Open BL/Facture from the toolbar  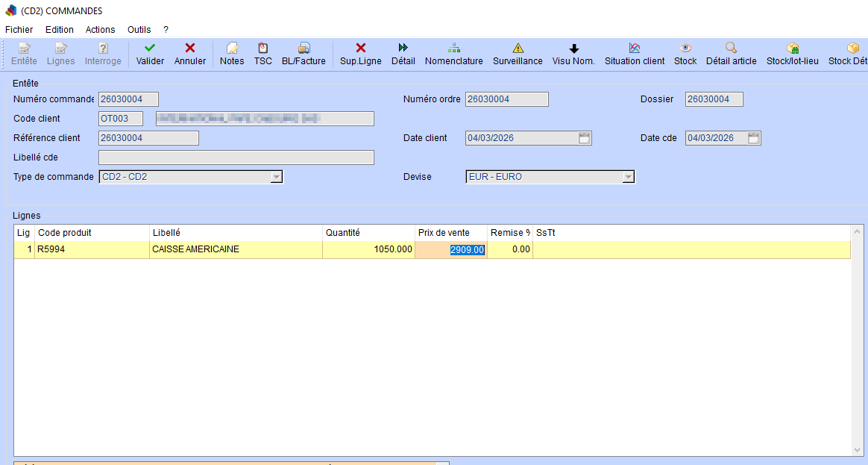click(x=304, y=48)
